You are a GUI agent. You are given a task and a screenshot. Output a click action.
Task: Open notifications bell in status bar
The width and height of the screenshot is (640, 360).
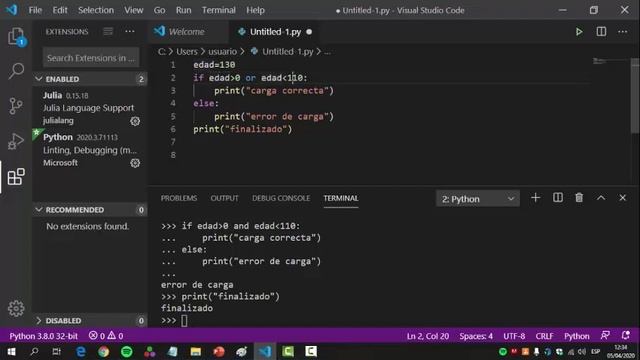point(625,336)
